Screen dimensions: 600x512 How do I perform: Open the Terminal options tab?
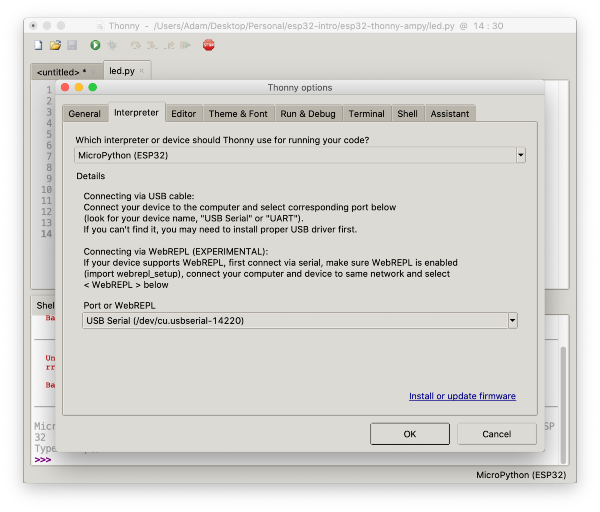tap(366, 114)
